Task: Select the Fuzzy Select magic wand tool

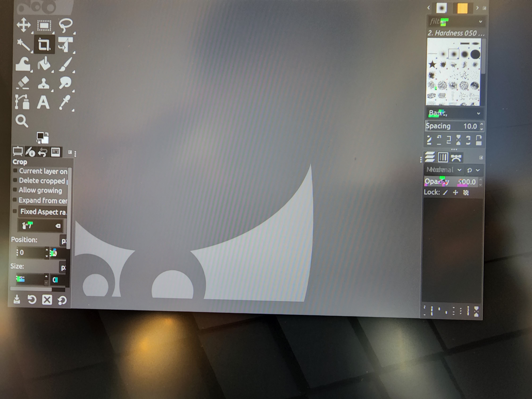Action: pyautogui.click(x=24, y=45)
